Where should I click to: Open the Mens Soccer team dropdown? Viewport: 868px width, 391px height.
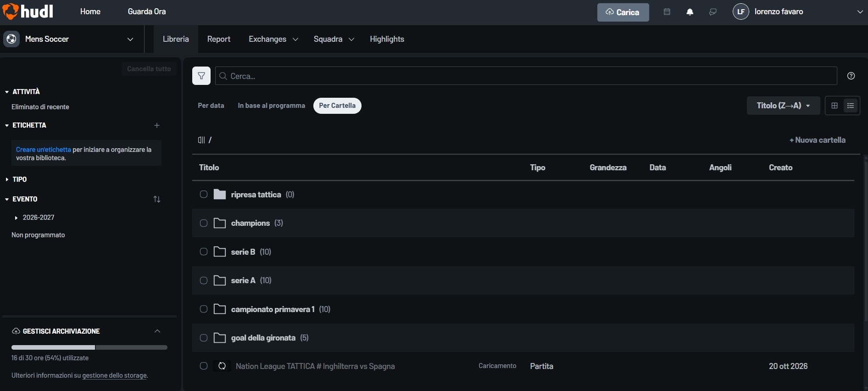point(130,39)
